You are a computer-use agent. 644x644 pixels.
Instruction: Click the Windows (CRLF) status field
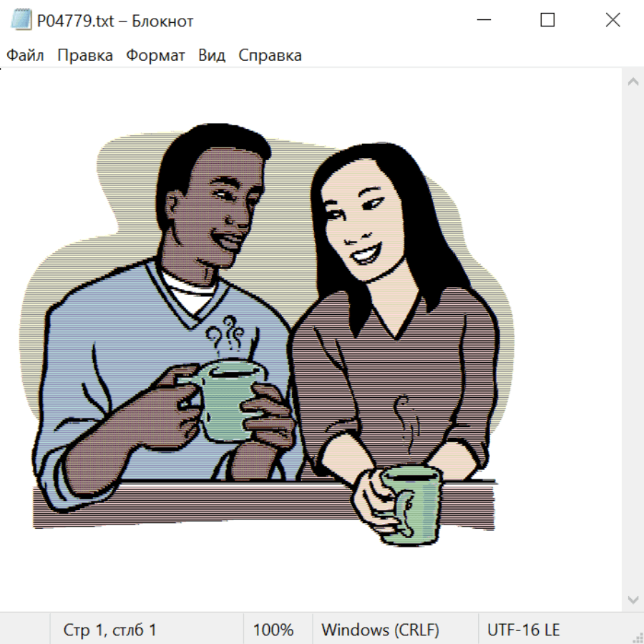point(380,630)
